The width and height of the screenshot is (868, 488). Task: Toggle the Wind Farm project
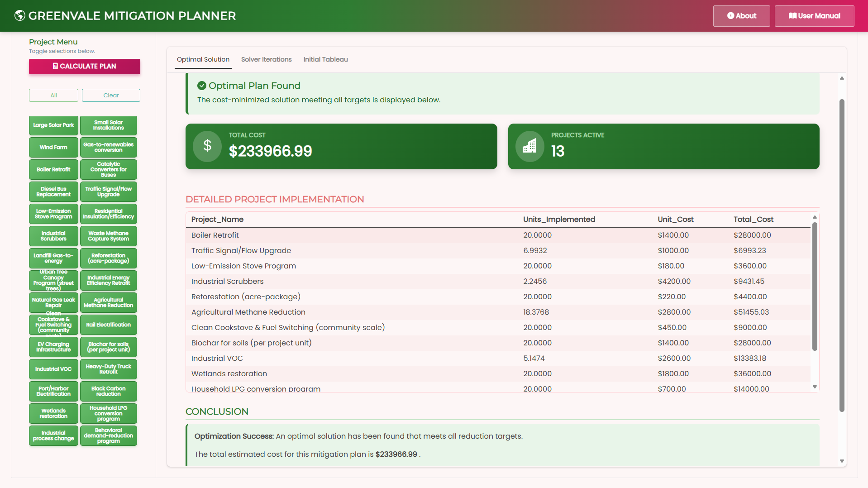tap(53, 147)
